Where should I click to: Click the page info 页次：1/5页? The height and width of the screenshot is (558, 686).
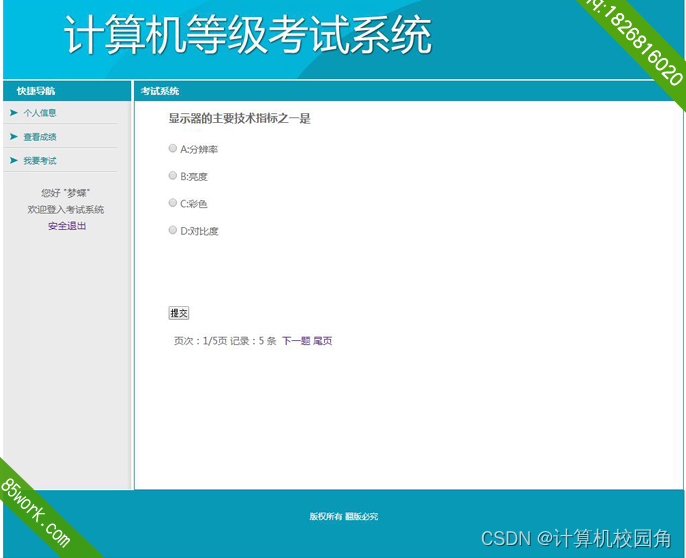point(200,341)
